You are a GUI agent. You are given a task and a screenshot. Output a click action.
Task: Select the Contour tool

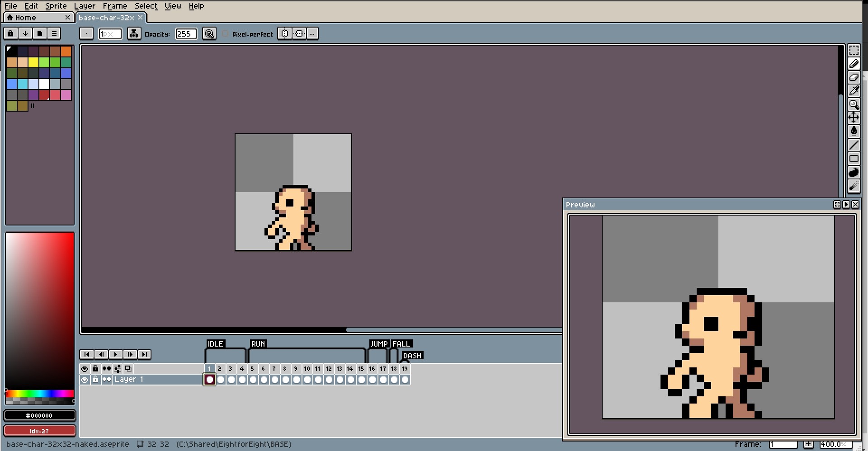854,172
